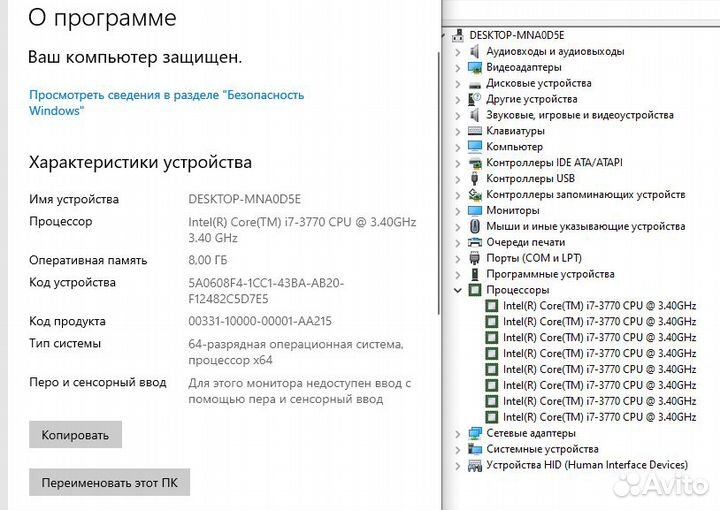Expand the Клавиатуры node
The height and width of the screenshot is (510, 720).
[457, 132]
